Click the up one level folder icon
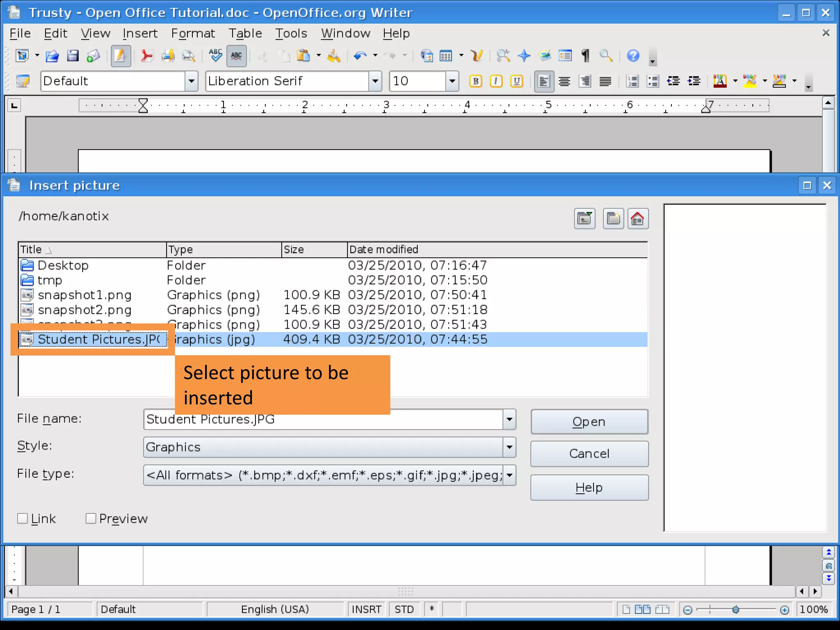The height and width of the screenshot is (630, 840). point(584,219)
